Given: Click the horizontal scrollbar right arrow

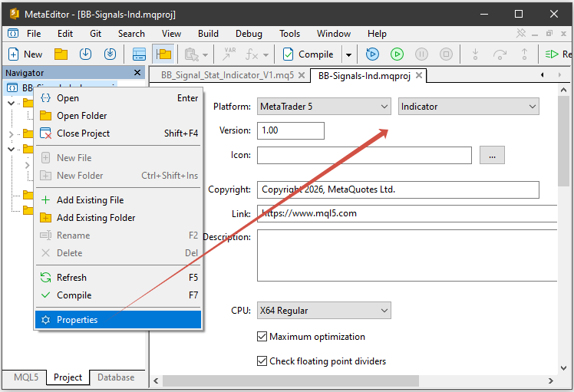Looking at the screenshot, I should click(x=550, y=381).
